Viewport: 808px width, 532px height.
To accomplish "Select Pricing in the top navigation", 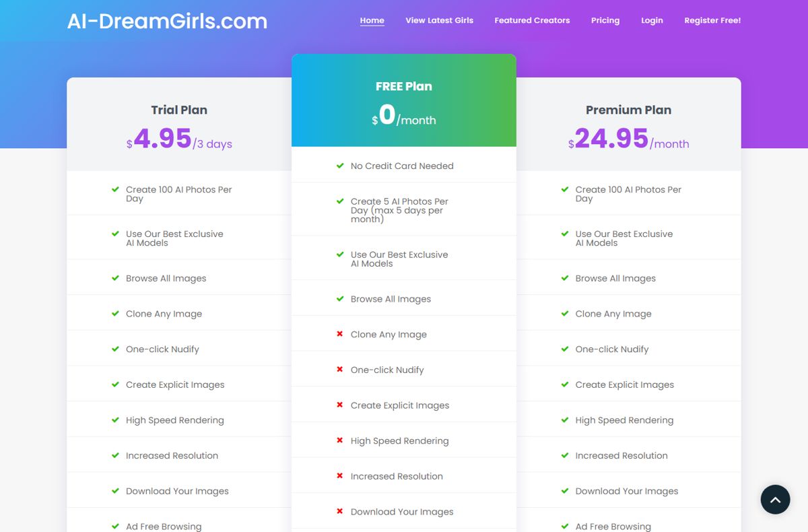I will [605, 20].
